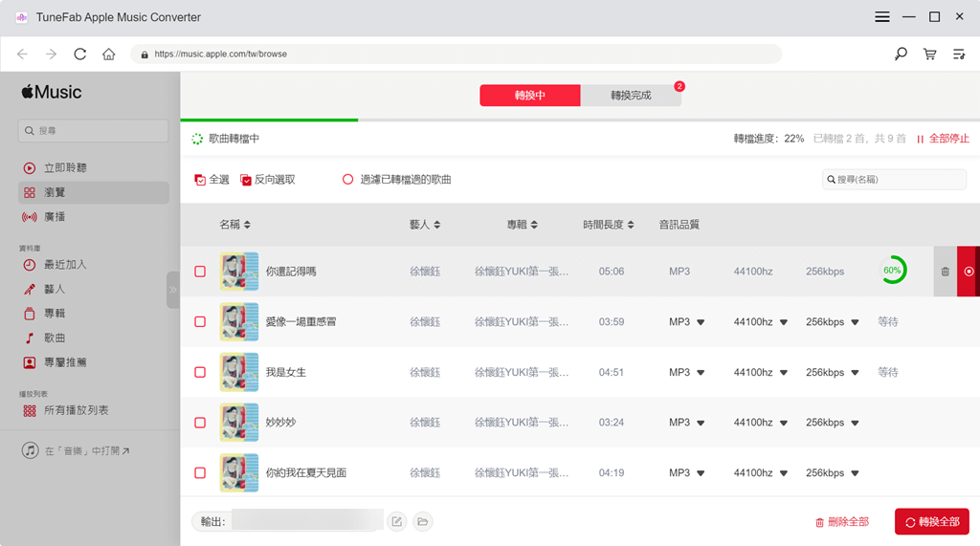Select 瀏覽 in the sidebar

(94, 192)
